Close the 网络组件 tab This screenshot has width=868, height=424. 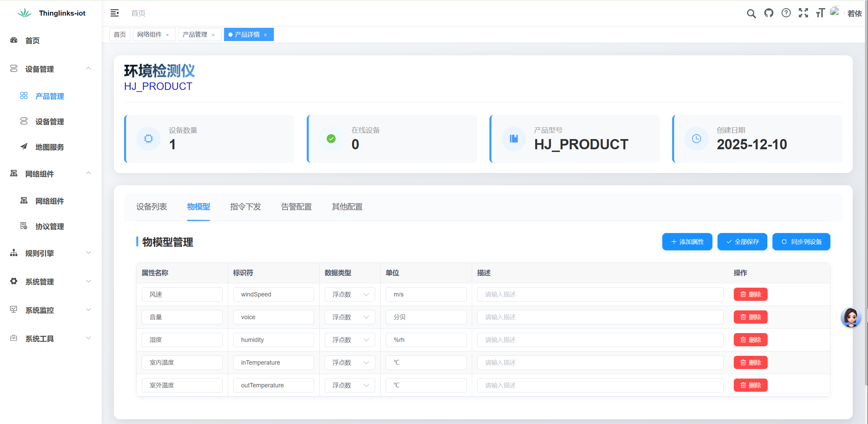[167, 35]
